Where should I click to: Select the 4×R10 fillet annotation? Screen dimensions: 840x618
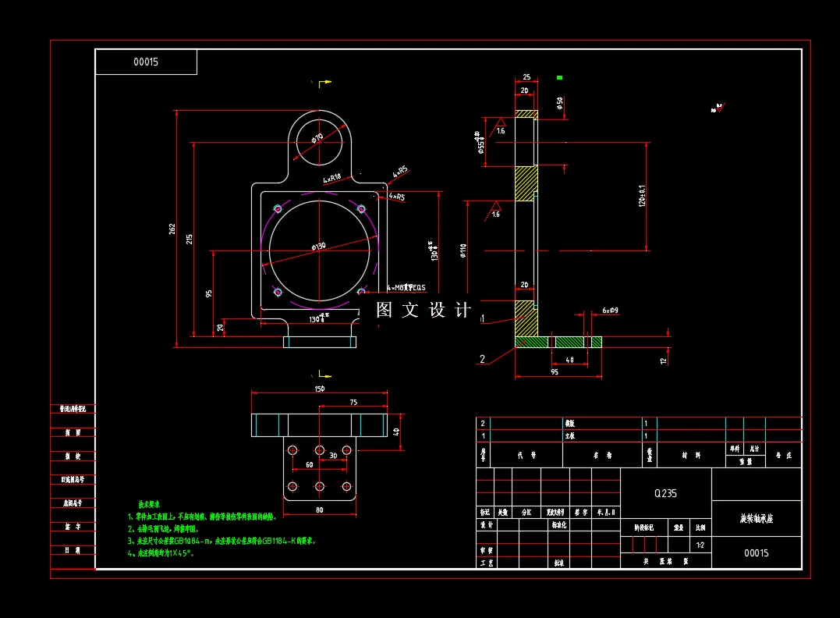coord(332,178)
